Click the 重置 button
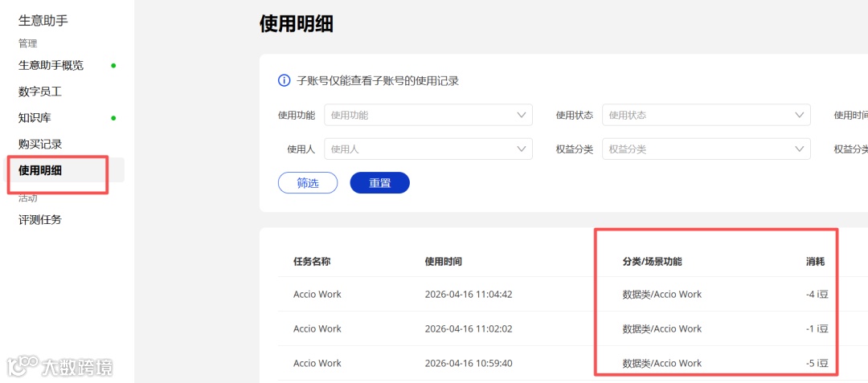 (379, 183)
